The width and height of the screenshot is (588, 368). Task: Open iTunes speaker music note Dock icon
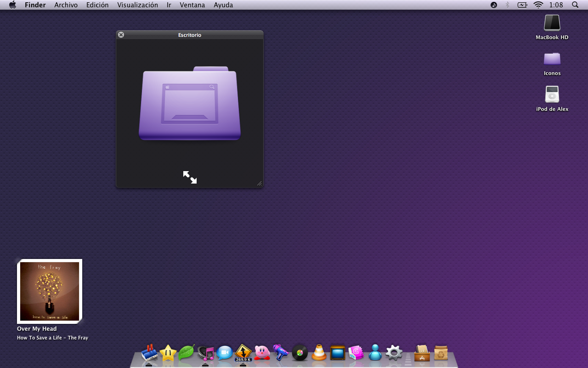pos(206,353)
